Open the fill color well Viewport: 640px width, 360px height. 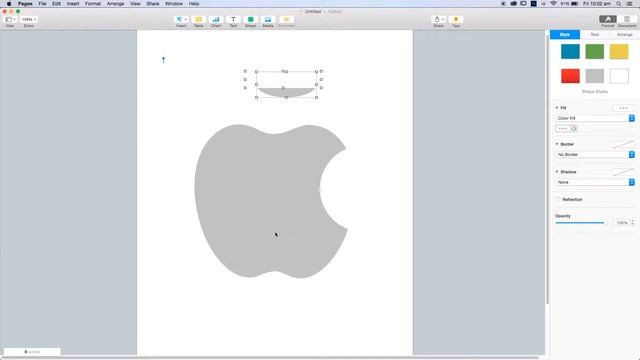(x=562, y=129)
